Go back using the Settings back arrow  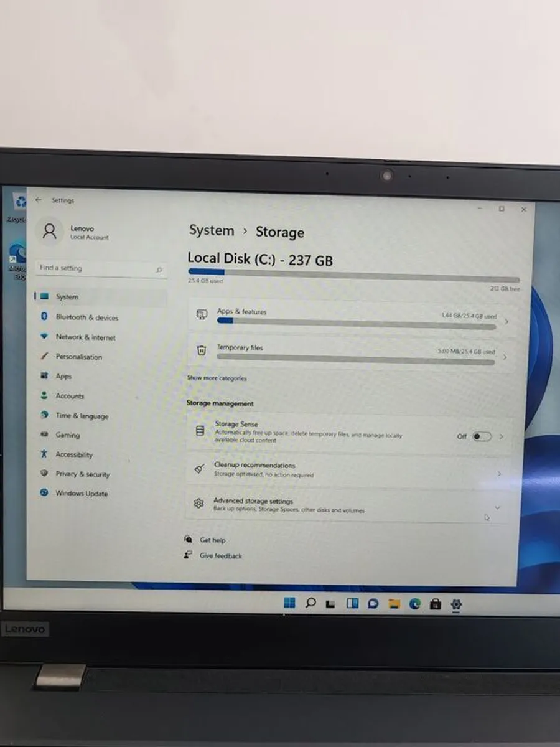[39, 200]
